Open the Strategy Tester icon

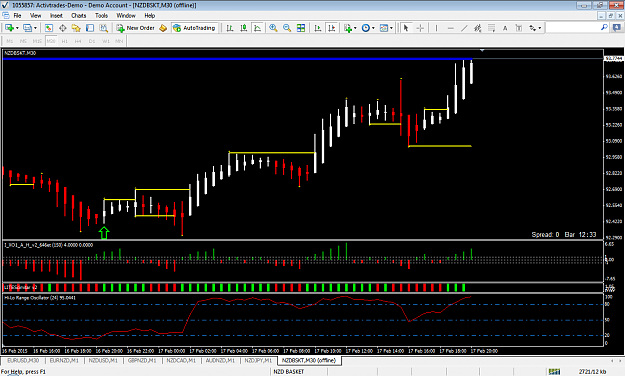click(x=104, y=28)
